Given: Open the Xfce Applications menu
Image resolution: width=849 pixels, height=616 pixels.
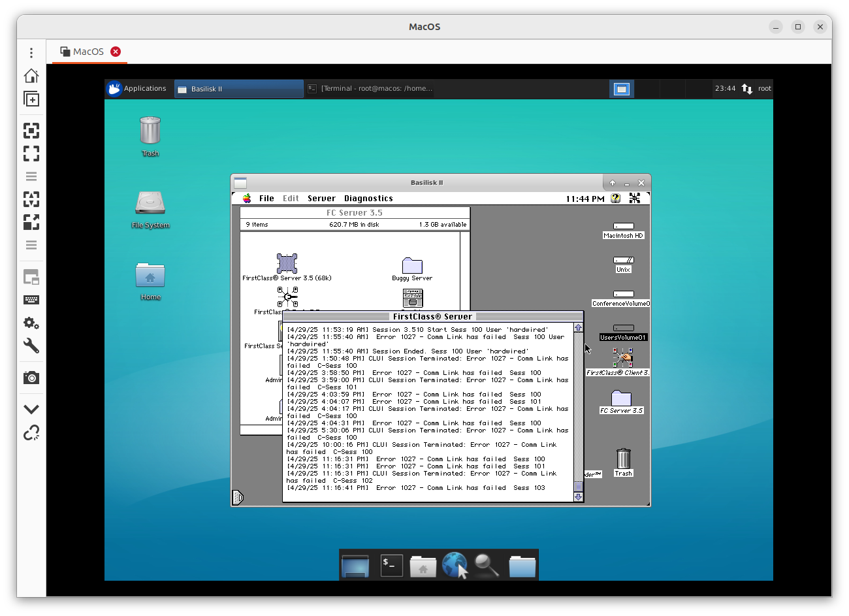Looking at the screenshot, I should point(138,89).
